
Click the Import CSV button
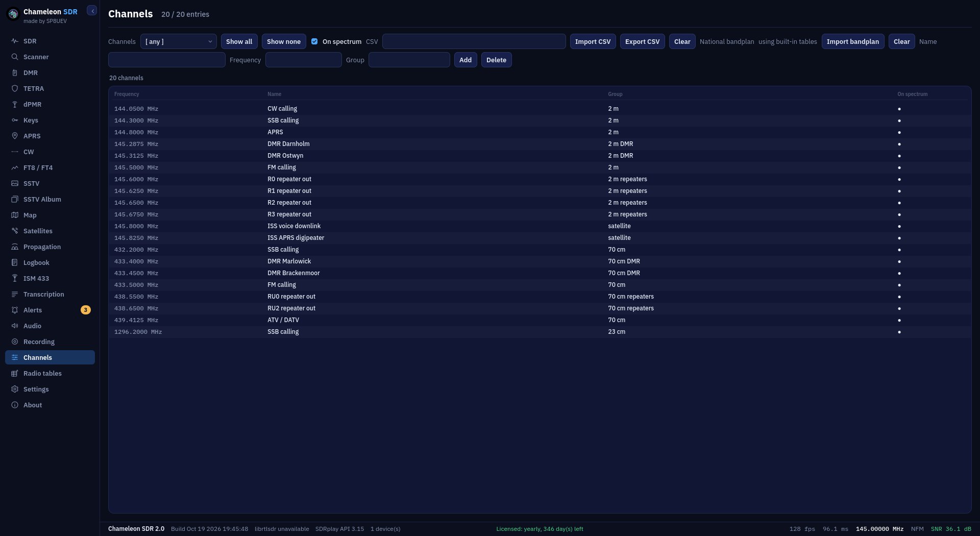[593, 41]
